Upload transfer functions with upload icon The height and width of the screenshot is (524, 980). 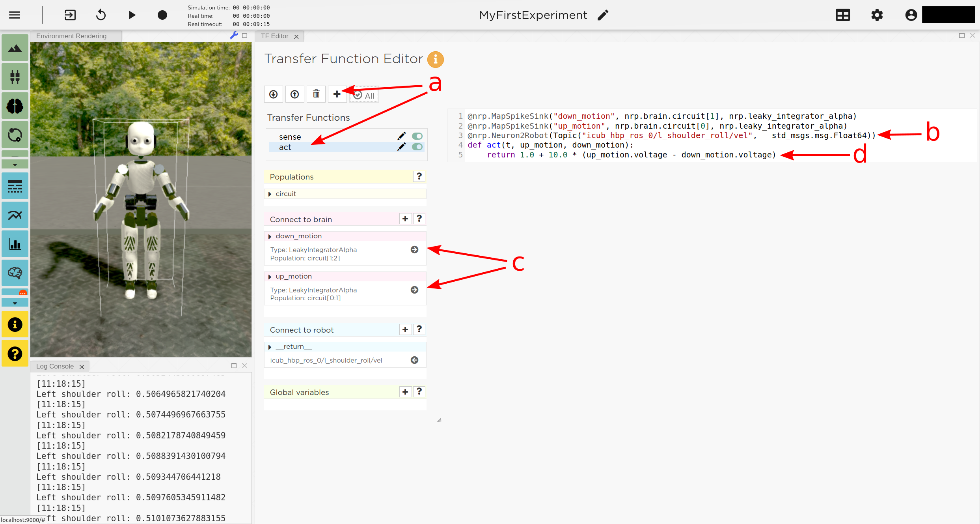[295, 94]
